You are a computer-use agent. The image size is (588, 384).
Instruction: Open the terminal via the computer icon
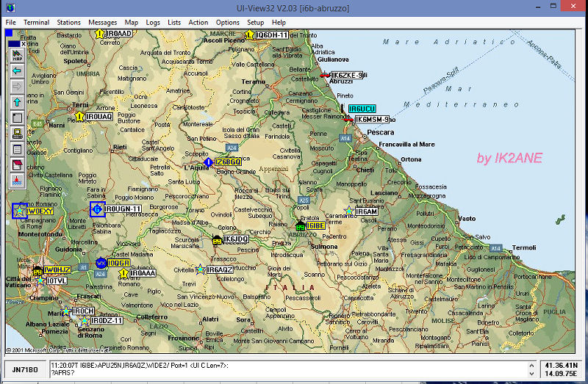(17, 134)
